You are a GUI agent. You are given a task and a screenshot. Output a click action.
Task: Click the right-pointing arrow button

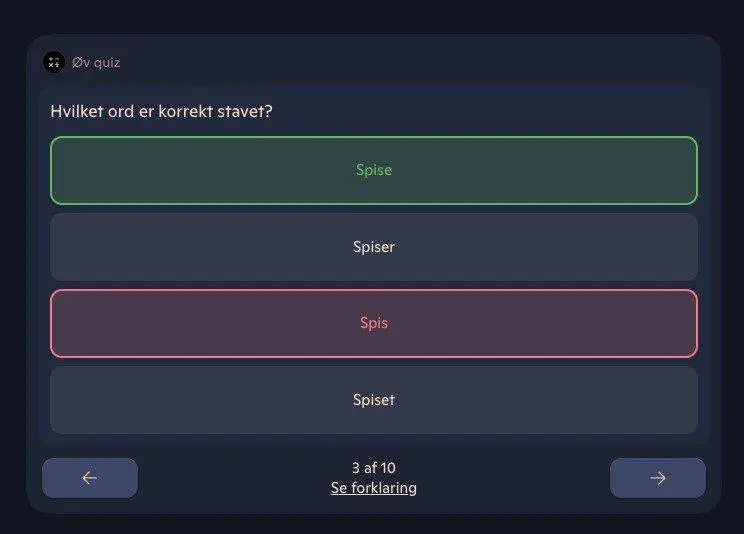(x=657, y=478)
